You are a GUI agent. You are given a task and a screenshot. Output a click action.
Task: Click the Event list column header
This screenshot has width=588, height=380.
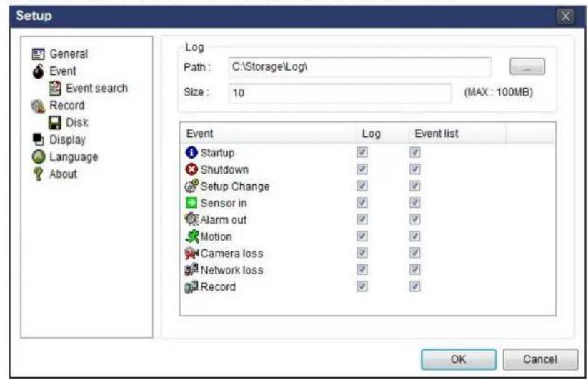457,134
